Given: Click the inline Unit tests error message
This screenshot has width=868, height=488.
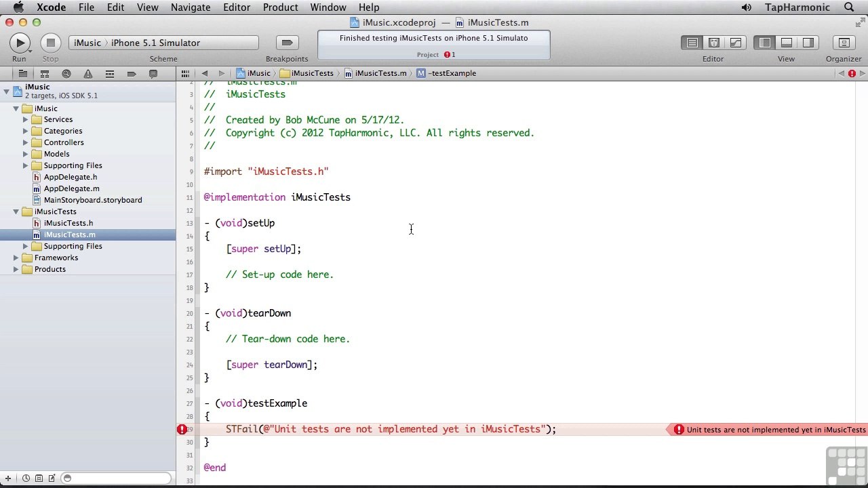Looking at the screenshot, I should tap(770, 430).
